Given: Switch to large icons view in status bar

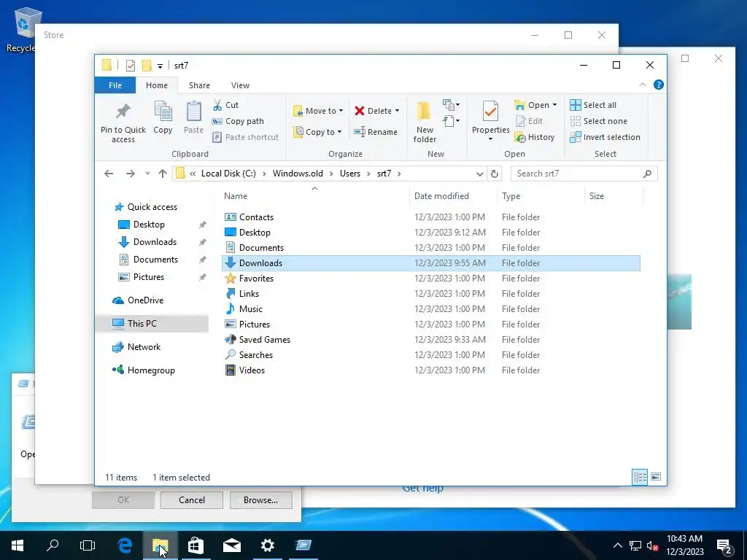Looking at the screenshot, I should [656, 477].
